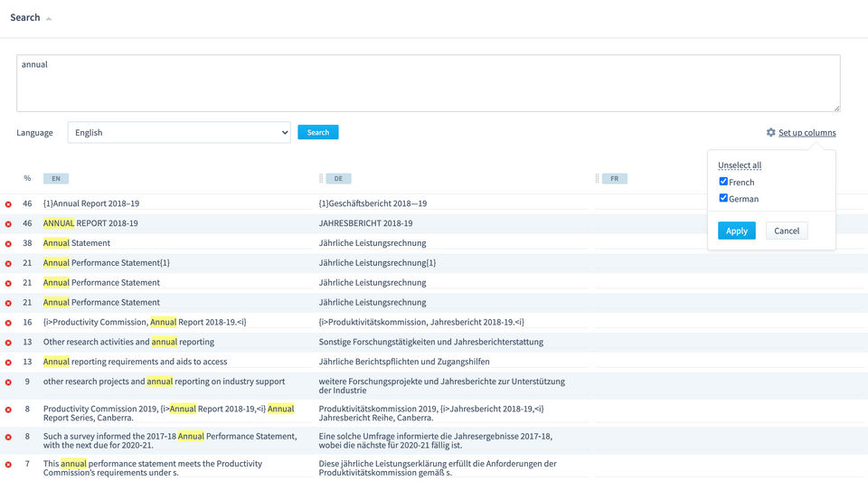This screenshot has width=868, height=481.
Task: Click the 16 percent match value
Action: tap(27, 322)
